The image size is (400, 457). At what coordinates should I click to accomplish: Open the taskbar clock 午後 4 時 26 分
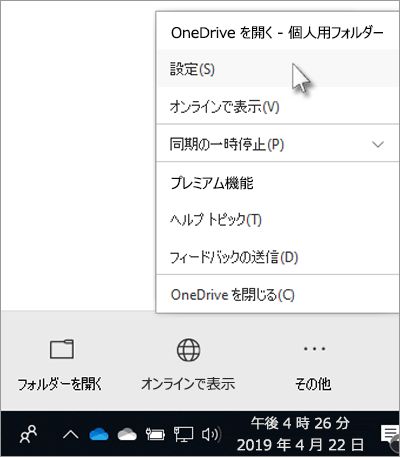coord(300,423)
